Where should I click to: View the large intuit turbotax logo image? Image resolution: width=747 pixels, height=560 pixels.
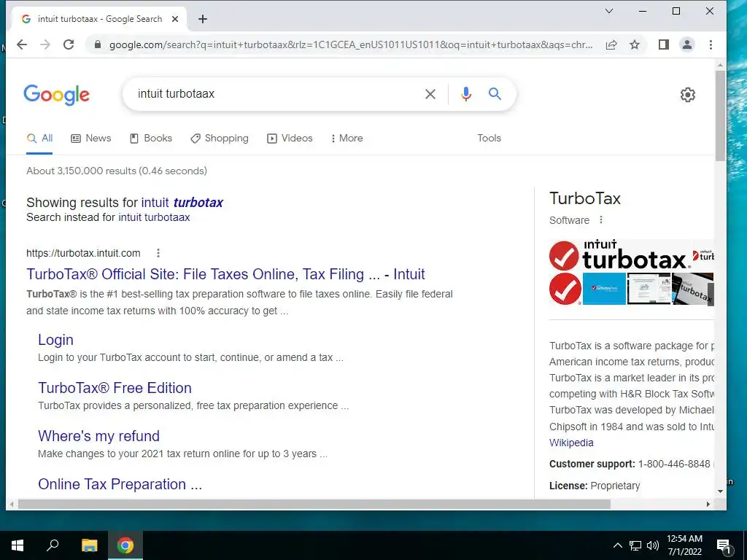(x=619, y=256)
